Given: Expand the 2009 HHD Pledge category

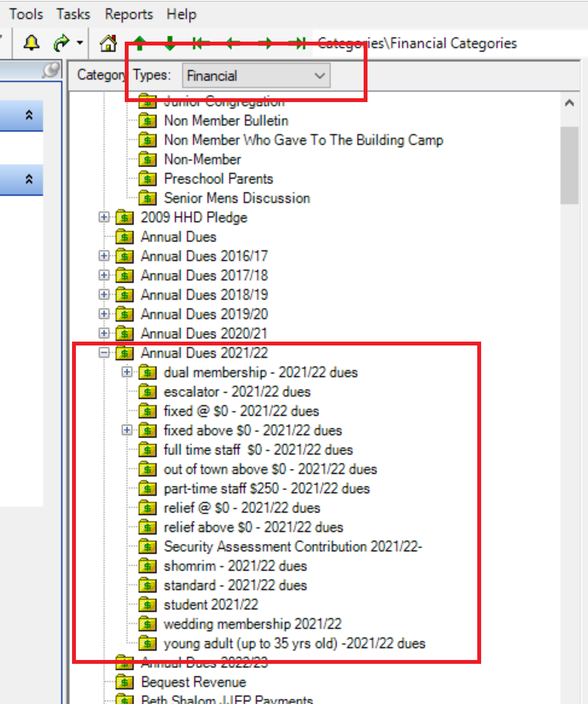Looking at the screenshot, I should click(x=103, y=217).
